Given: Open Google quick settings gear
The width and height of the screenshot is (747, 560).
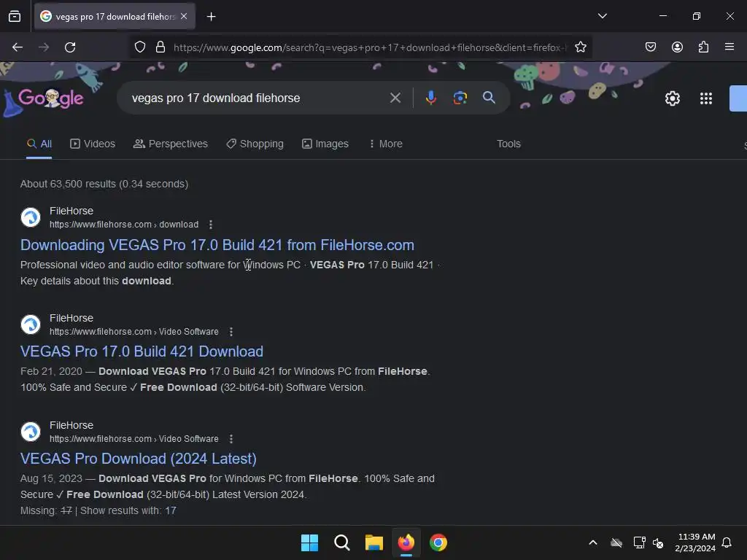Looking at the screenshot, I should pyautogui.click(x=672, y=98).
